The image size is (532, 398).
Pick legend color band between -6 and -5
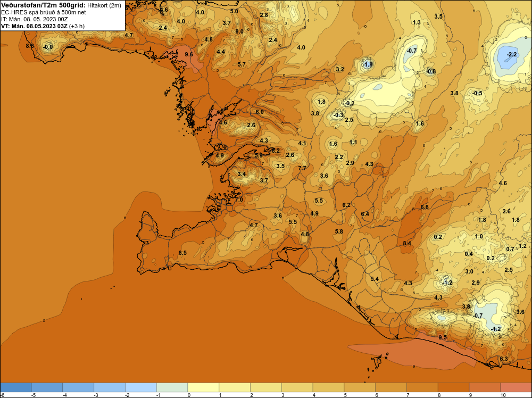[15, 387]
